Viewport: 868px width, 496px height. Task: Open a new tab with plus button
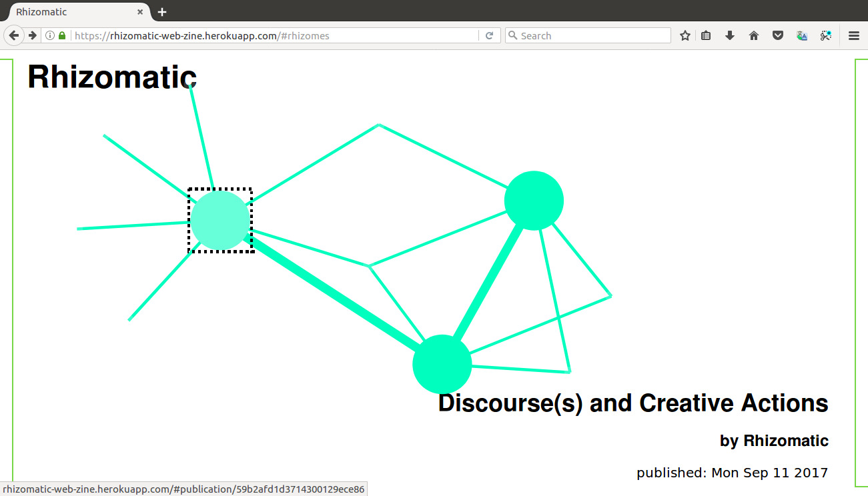pyautogui.click(x=162, y=12)
